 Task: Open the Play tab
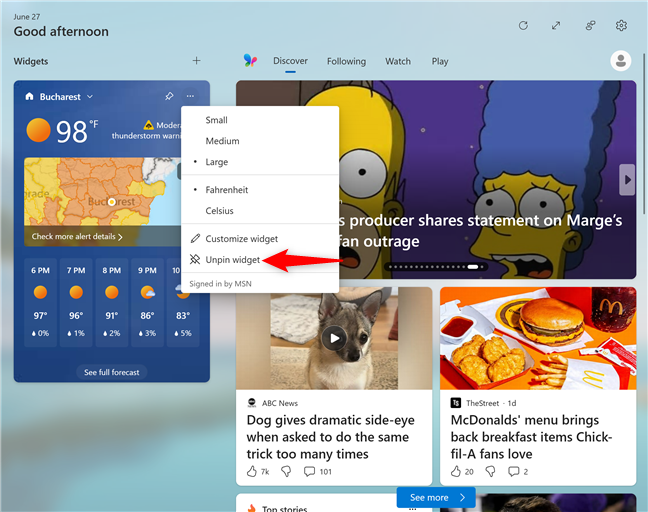point(440,61)
